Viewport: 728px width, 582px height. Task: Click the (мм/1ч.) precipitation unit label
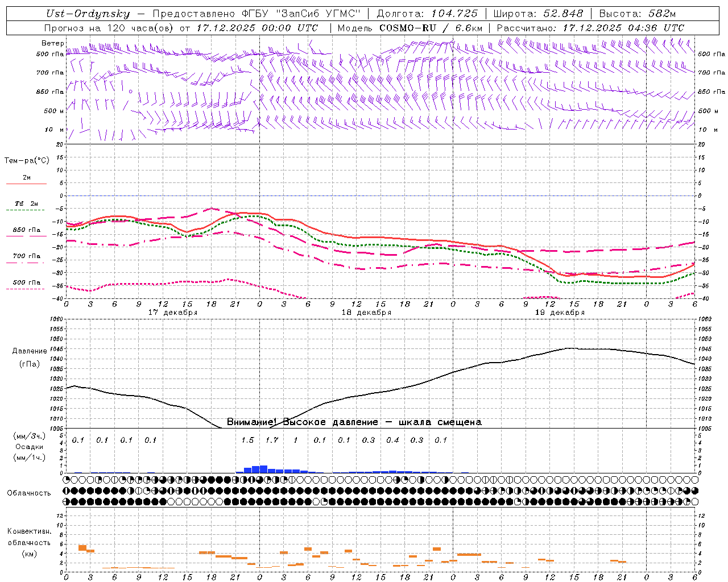[30, 458]
